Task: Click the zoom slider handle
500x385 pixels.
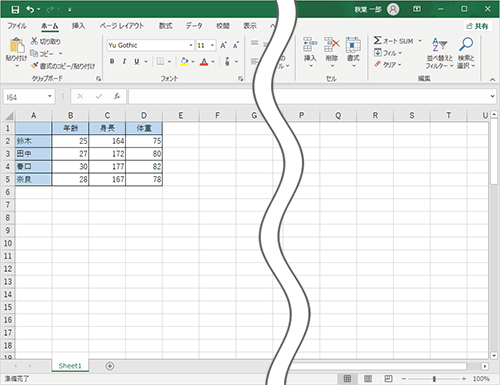Action: click(434, 379)
